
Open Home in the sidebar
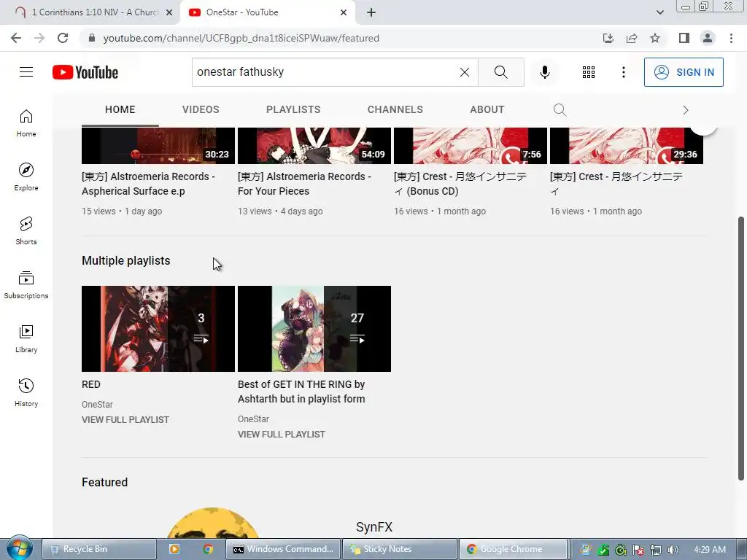(26, 123)
